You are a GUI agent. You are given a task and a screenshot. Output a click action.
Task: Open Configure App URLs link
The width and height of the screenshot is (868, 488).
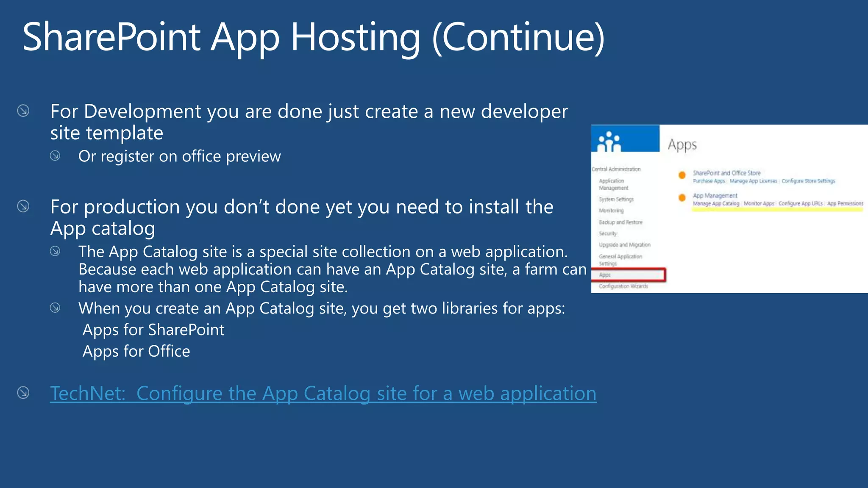click(800, 204)
